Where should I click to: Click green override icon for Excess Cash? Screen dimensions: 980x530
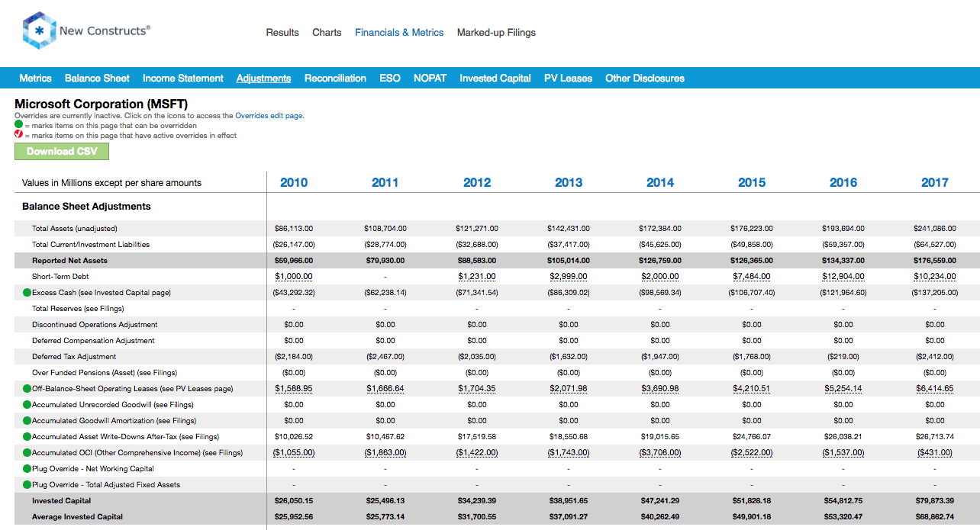[x=27, y=292]
